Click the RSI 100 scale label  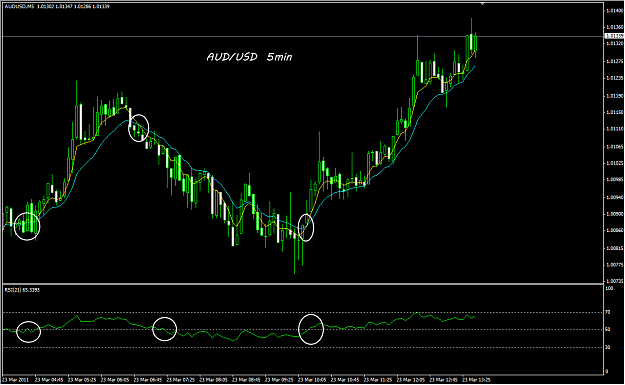(609, 288)
